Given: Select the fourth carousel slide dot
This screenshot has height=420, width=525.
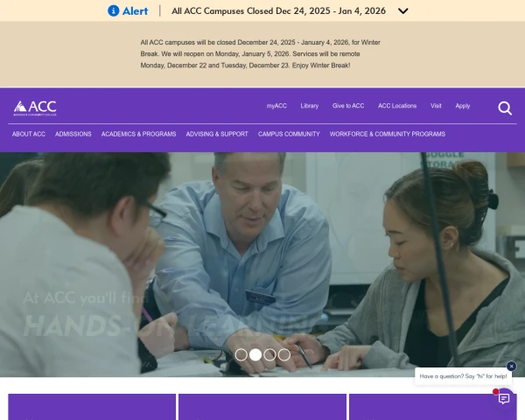Looking at the screenshot, I should click(x=284, y=354).
